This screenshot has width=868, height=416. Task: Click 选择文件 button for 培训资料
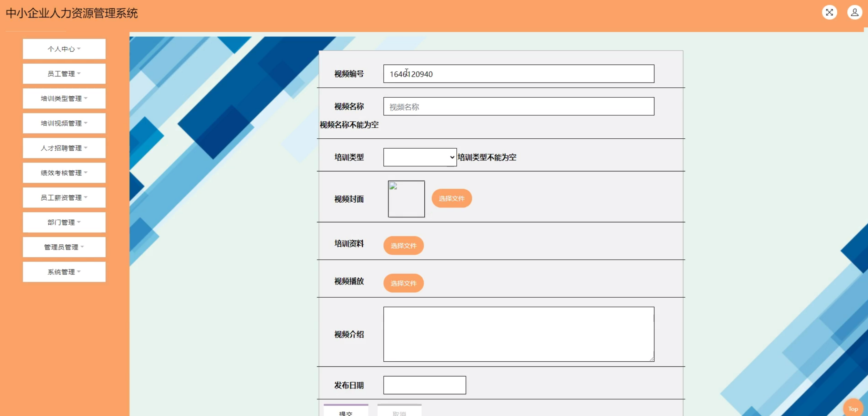pyautogui.click(x=403, y=245)
